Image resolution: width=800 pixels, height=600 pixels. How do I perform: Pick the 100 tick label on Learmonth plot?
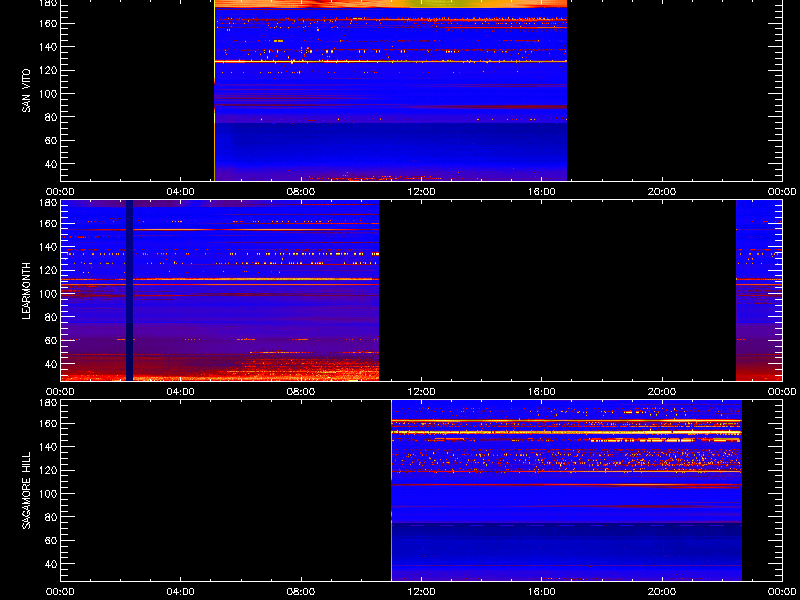pyautogui.click(x=49, y=294)
